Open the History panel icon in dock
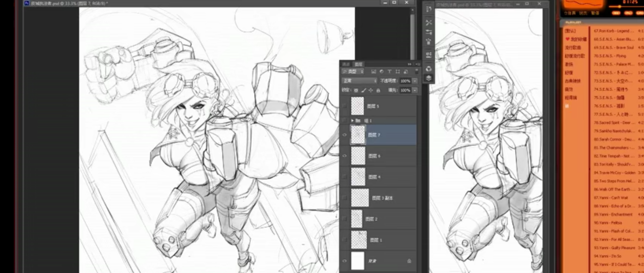This screenshot has height=273, width=644. [x=428, y=9]
